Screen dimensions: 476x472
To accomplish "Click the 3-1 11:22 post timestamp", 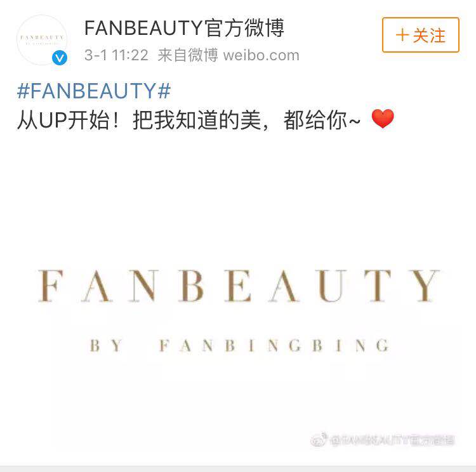I will [x=116, y=55].
